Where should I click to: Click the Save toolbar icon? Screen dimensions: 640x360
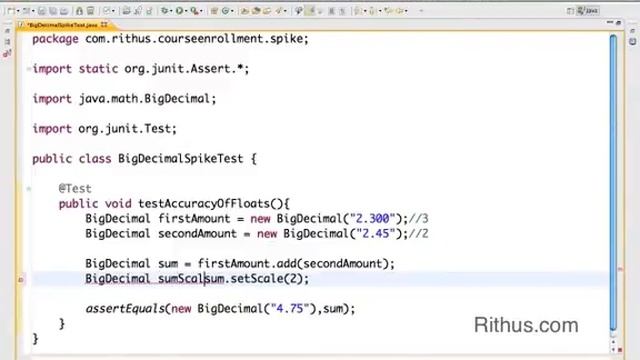(42, 11)
